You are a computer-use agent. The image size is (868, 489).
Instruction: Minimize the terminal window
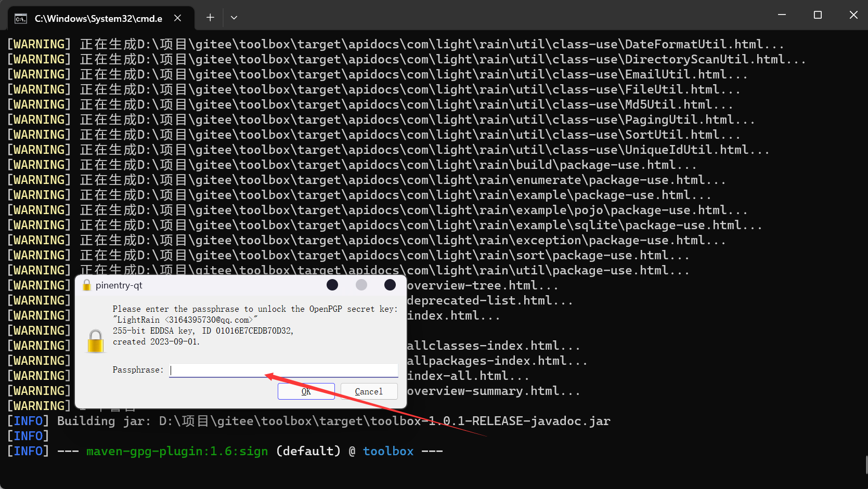pyautogui.click(x=782, y=15)
